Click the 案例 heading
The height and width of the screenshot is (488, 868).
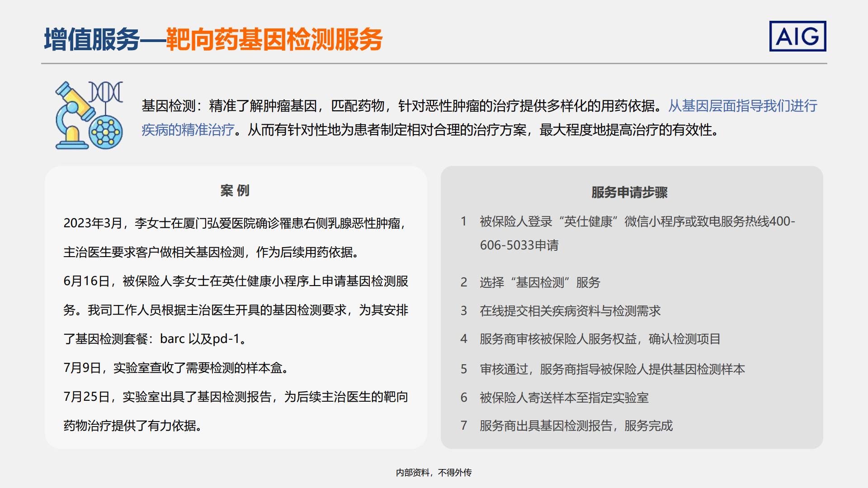click(235, 191)
